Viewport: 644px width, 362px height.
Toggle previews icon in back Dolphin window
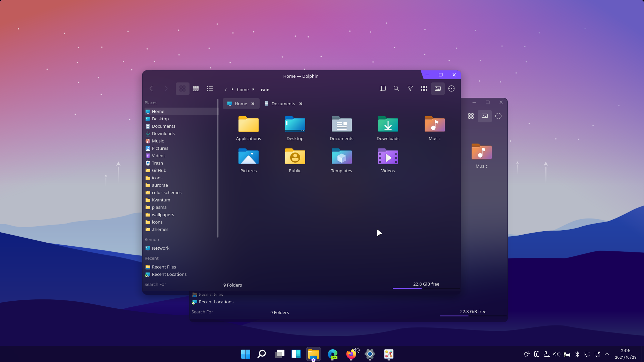pos(485,116)
